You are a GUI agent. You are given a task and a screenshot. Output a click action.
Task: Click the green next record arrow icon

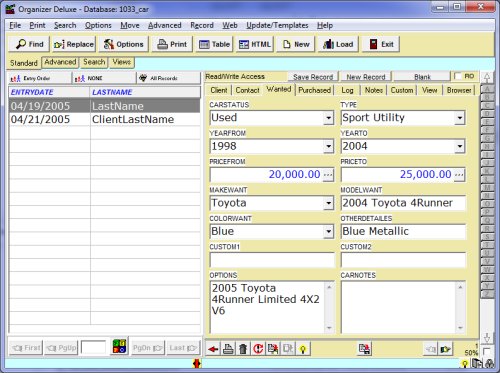[446, 349]
